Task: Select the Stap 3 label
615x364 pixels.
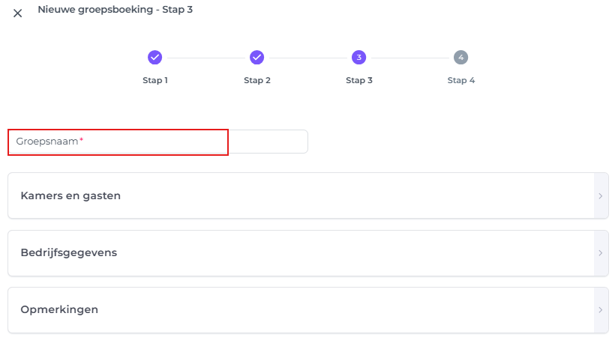Action: point(359,80)
